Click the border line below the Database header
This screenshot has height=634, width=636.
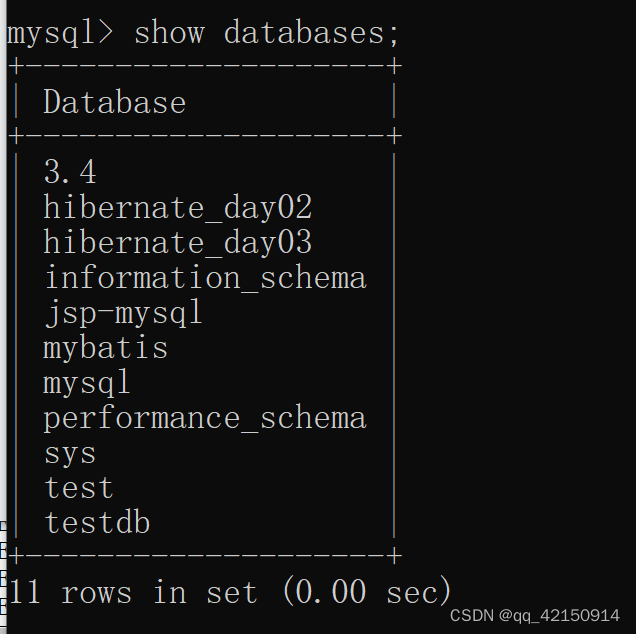click(x=205, y=135)
